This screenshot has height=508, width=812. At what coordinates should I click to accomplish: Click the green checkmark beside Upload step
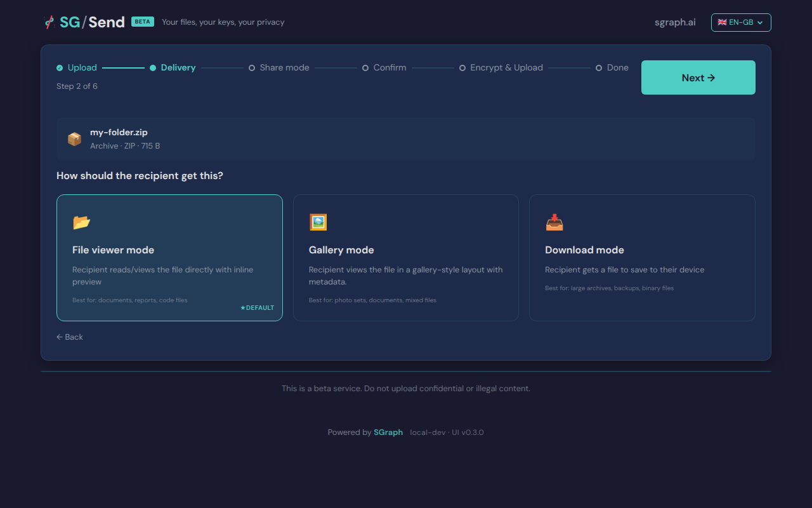coord(60,68)
